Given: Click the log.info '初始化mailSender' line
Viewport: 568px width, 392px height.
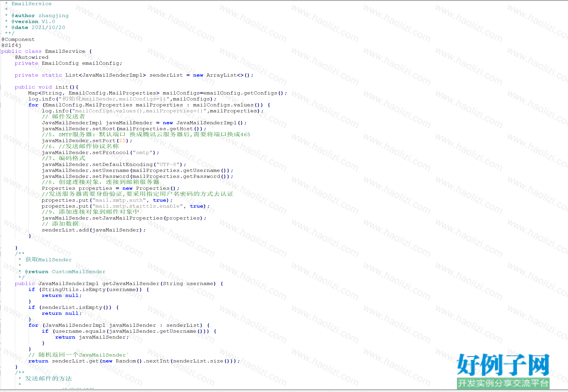Looking at the screenshot, I should click(122, 99).
